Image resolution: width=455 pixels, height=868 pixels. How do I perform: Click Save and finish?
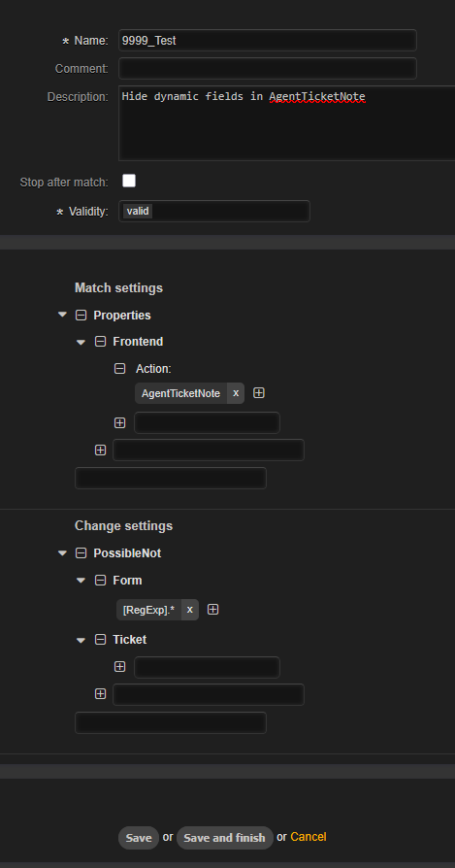tap(224, 838)
